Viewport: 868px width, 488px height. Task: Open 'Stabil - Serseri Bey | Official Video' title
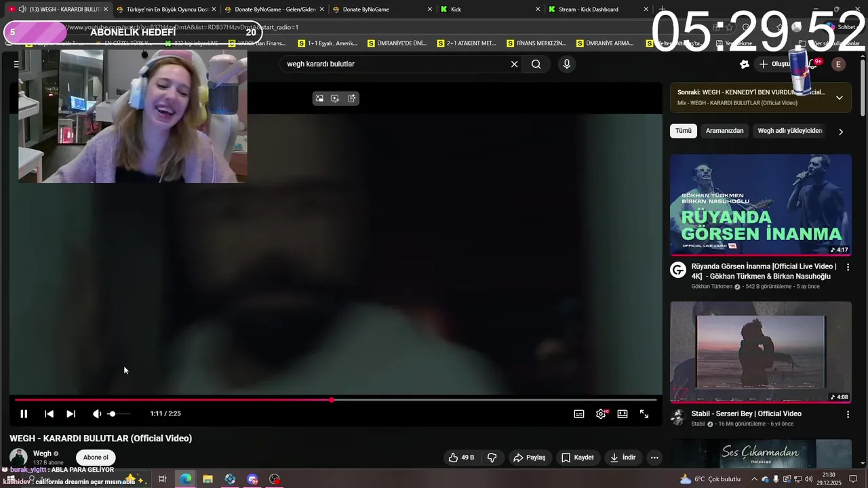pos(746,413)
